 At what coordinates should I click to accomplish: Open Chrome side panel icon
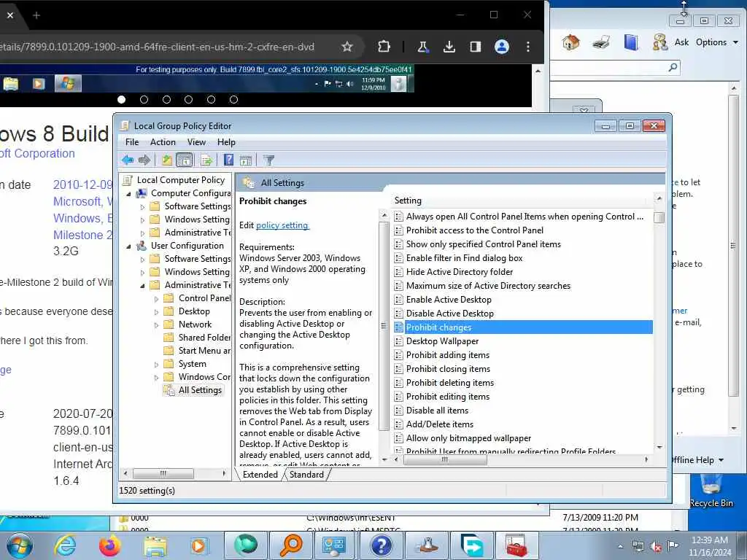tap(475, 47)
